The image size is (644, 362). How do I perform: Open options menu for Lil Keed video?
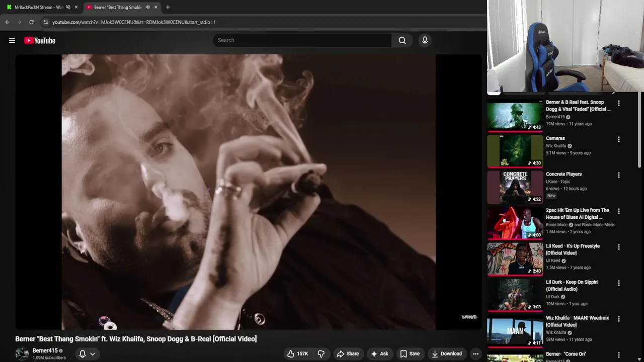pos(619,247)
